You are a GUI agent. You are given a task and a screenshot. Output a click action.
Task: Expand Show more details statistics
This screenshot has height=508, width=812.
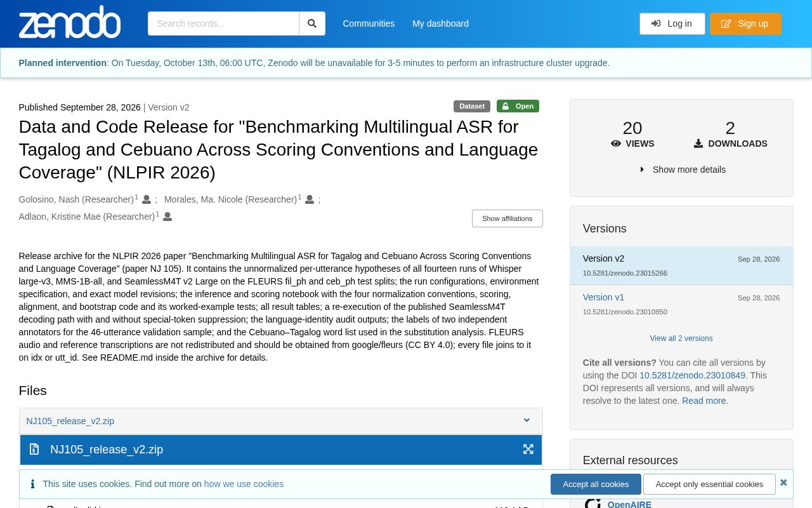[682, 170]
